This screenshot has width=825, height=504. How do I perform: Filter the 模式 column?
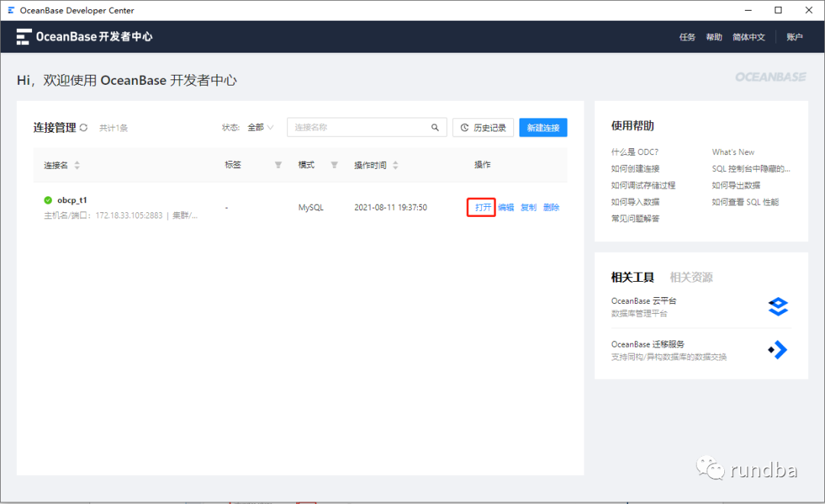(x=334, y=165)
